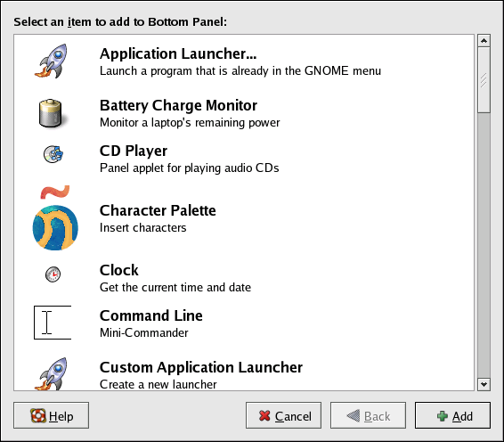Click the Application Launcher rocket icon
504x442 pixels.
52,61
